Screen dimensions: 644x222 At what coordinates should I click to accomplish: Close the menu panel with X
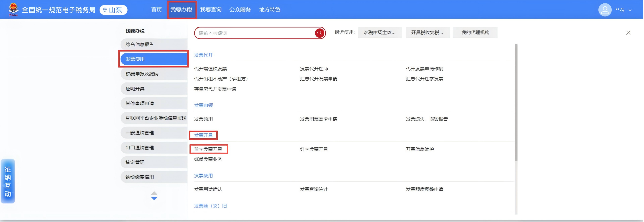628,33
